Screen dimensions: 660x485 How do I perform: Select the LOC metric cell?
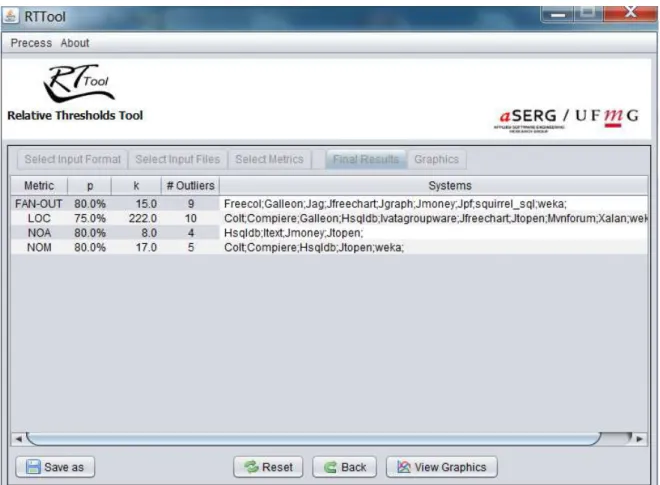point(39,219)
